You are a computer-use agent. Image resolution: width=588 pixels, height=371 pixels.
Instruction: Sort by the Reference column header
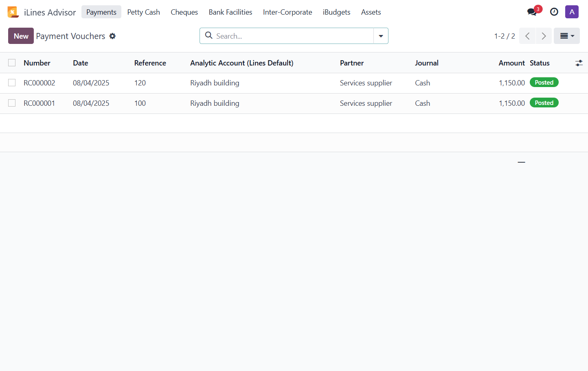click(150, 63)
